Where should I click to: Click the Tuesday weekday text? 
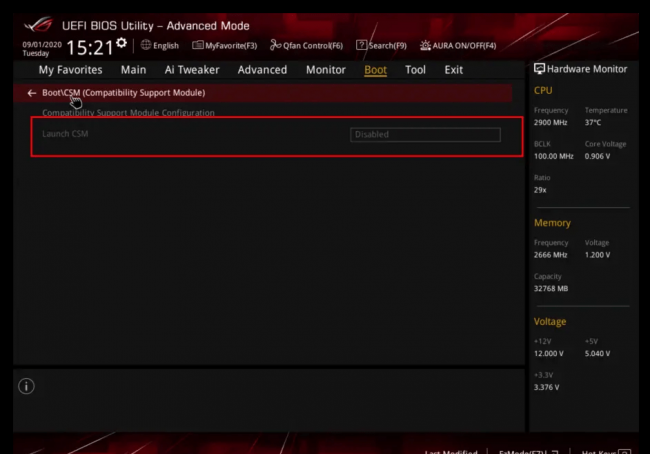coord(36,53)
